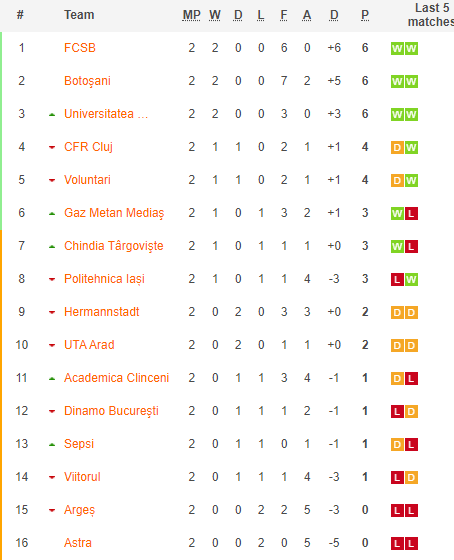The width and height of the screenshot is (454, 560).
Task: Click the W wins column header
Action: point(215,15)
